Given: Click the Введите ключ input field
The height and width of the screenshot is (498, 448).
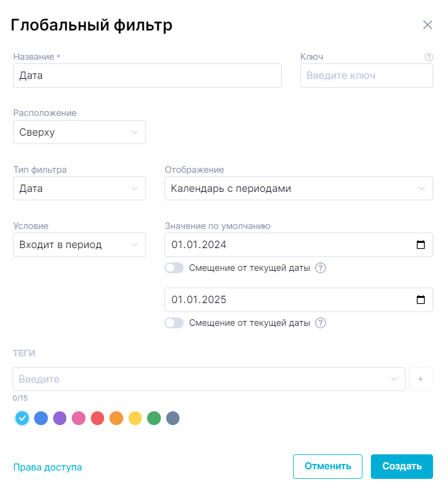Looking at the screenshot, I should [366, 76].
